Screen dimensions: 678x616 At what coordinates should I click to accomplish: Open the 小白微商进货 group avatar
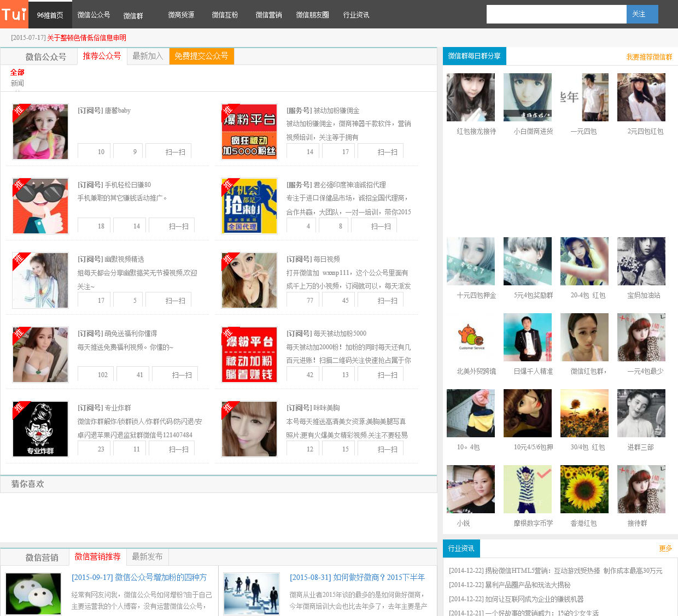(x=528, y=97)
